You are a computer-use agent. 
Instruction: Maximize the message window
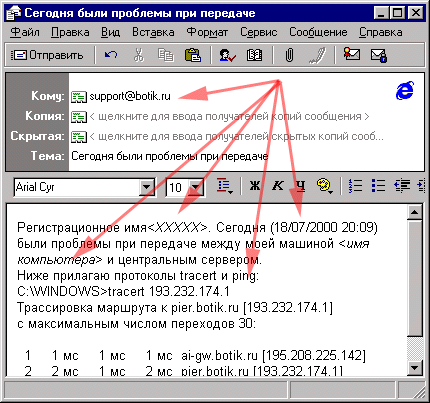(x=397, y=13)
